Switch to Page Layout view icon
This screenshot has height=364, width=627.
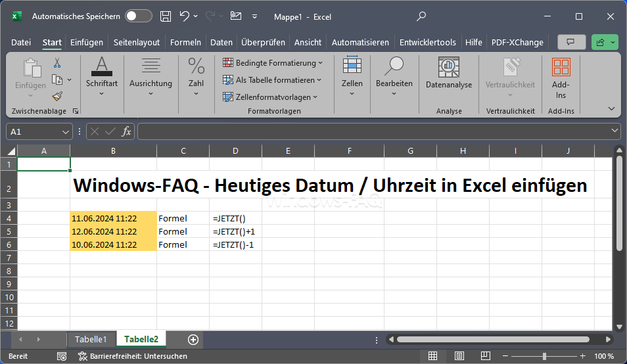coord(459,356)
